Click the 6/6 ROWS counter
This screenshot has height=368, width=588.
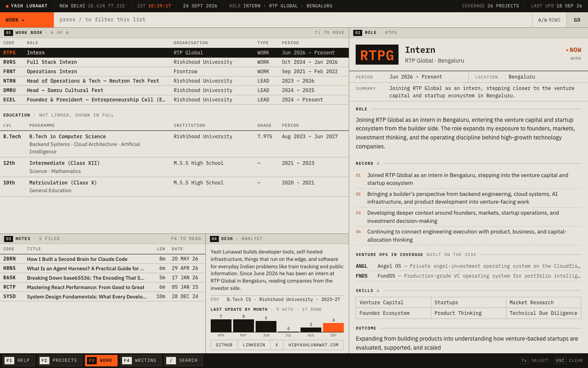click(x=549, y=20)
